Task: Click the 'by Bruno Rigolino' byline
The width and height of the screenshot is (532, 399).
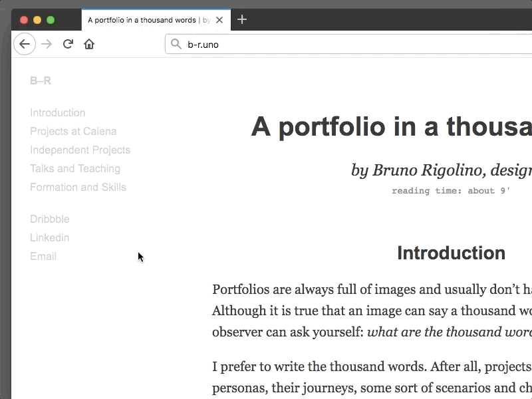Action: click(441, 170)
